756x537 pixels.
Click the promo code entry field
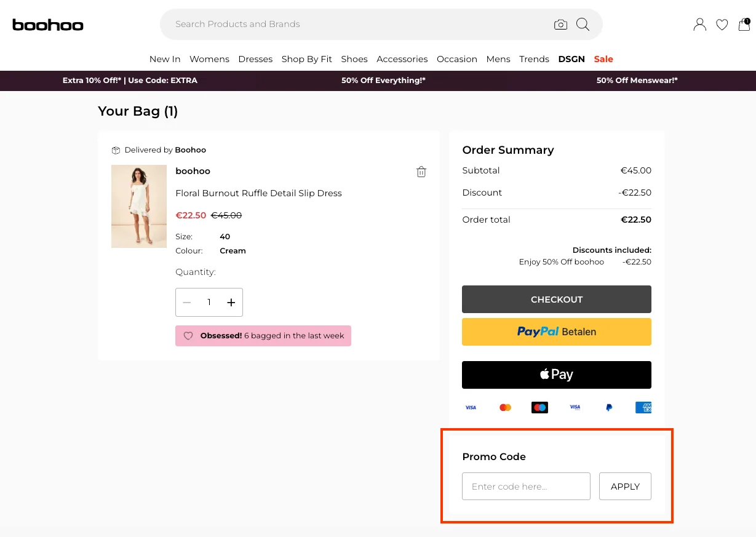(x=526, y=486)
